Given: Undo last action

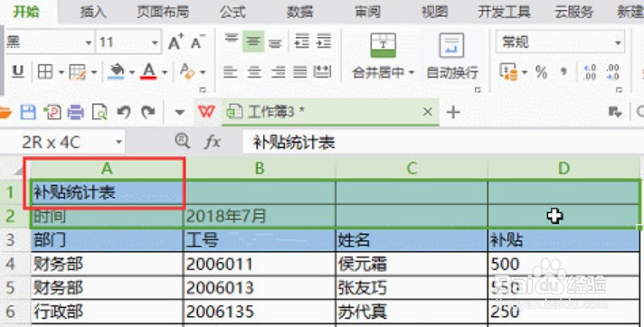Looking at the screenshot, I should [124, 112].
